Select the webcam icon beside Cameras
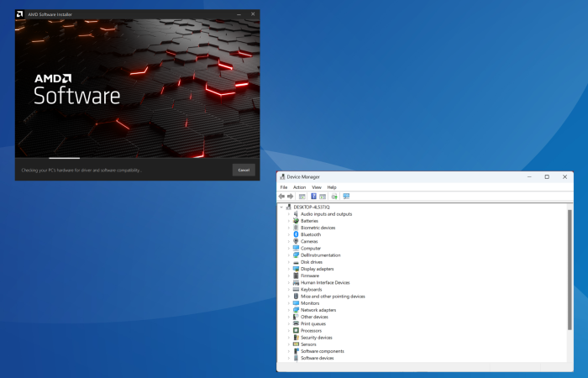 (x=296, y=241)
